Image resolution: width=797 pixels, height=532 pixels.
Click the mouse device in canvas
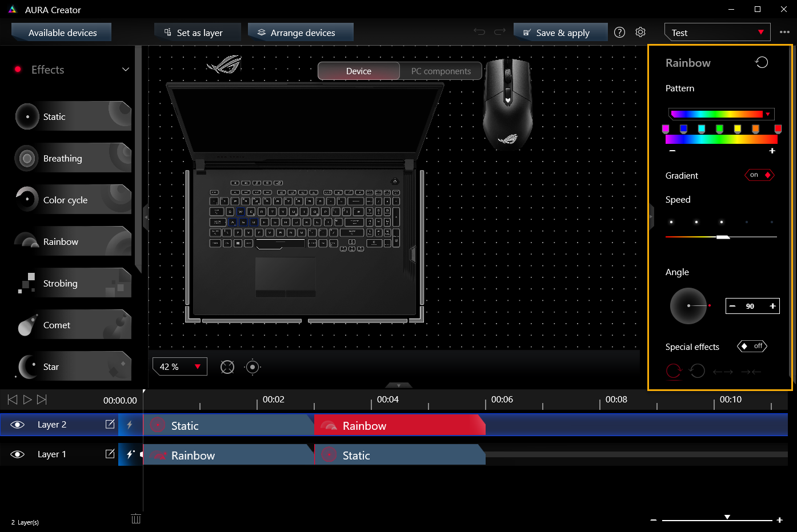point(507,103)
